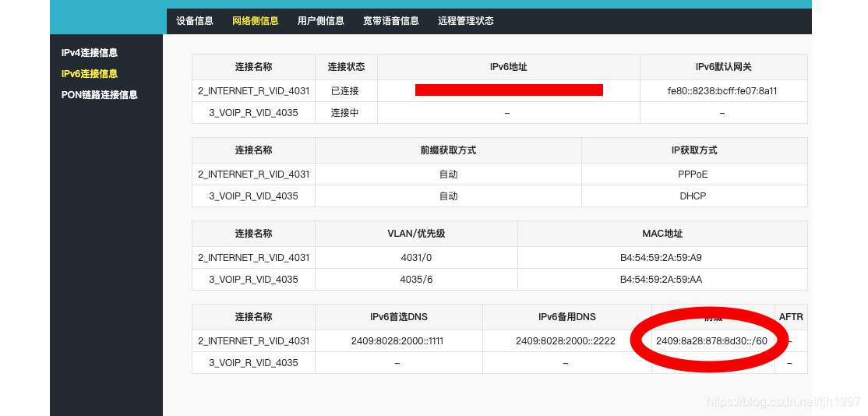Click the IP获取方式 column header

click(x=693, y=150)
